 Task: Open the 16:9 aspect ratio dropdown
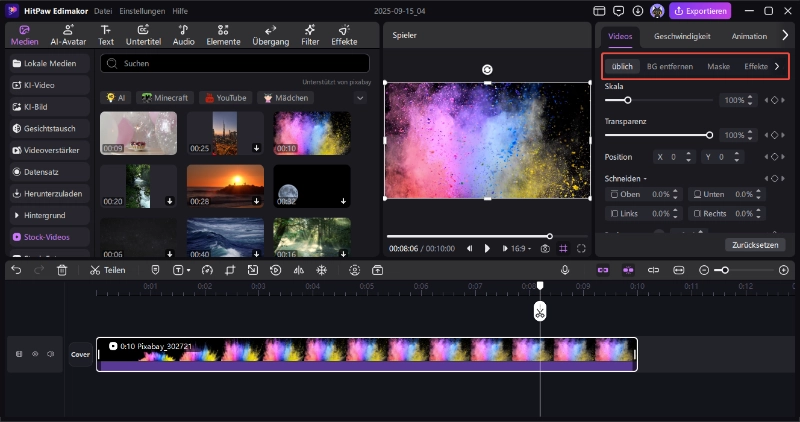pyautogui.click(x=521, y=249)
